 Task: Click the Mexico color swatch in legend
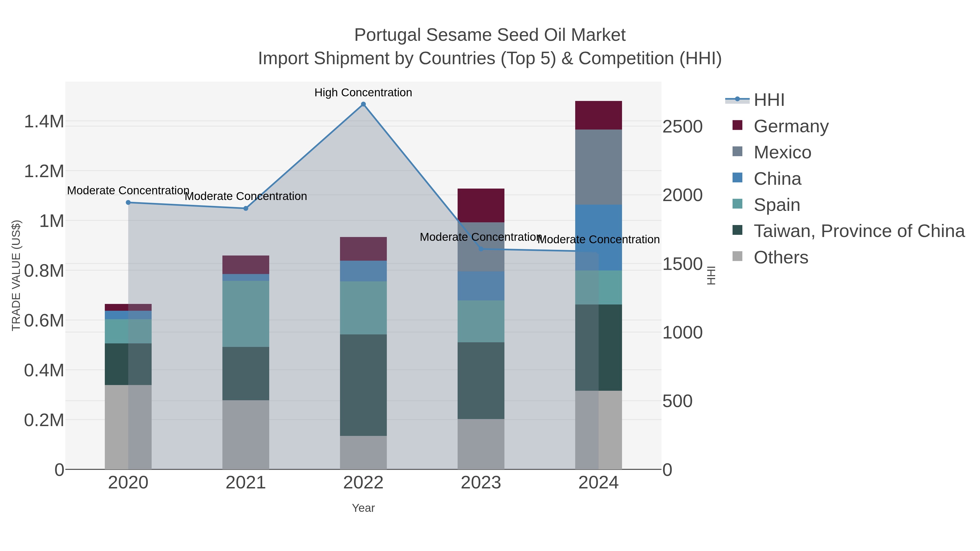[737, 151]
